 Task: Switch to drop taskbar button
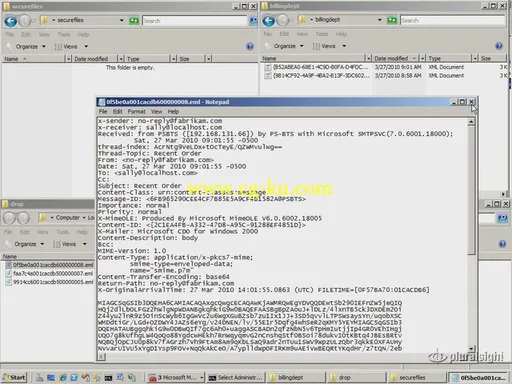click(x=357, y=377)
